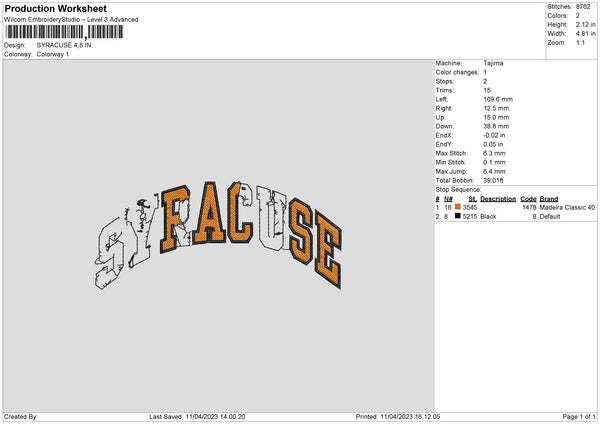Click the 'Colorway 1' value
The image size is (600, 424).
click(53, 54)
